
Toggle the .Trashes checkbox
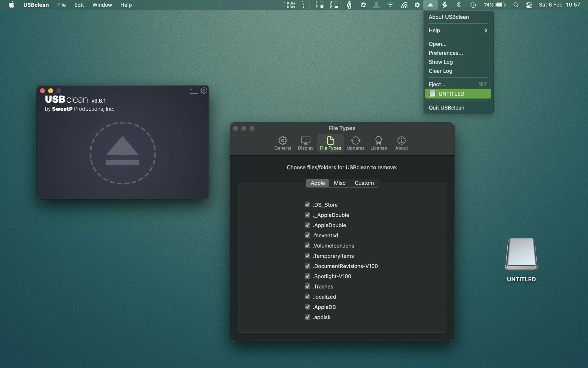307,286
